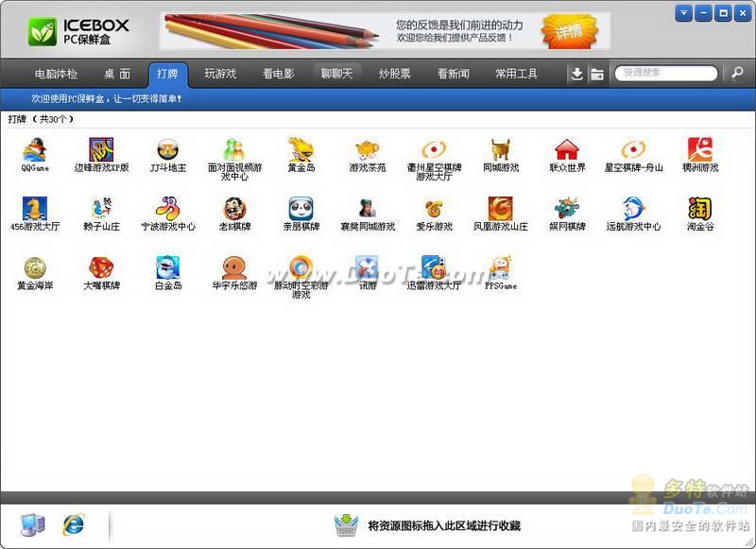The height and width of the screenshot is (549, 756).
Task: Launch 淘金谷 icon
Action: point(700,209)
